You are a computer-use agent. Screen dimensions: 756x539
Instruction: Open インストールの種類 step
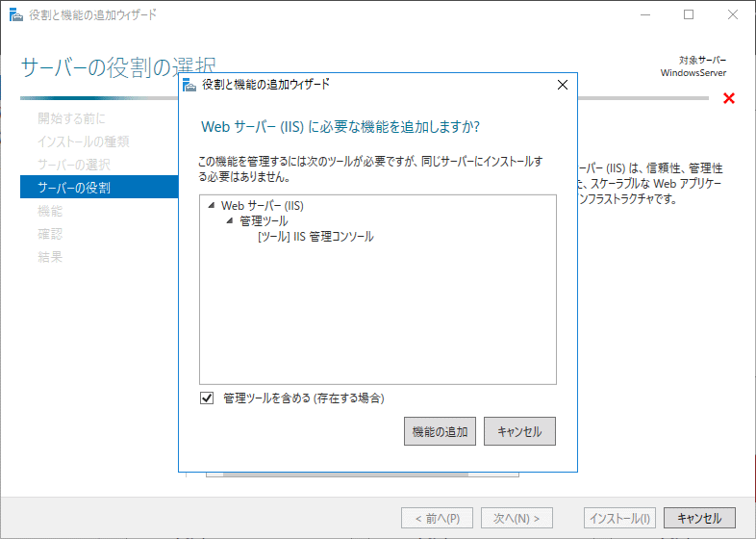pyautogui.click(x=84, y=141)
